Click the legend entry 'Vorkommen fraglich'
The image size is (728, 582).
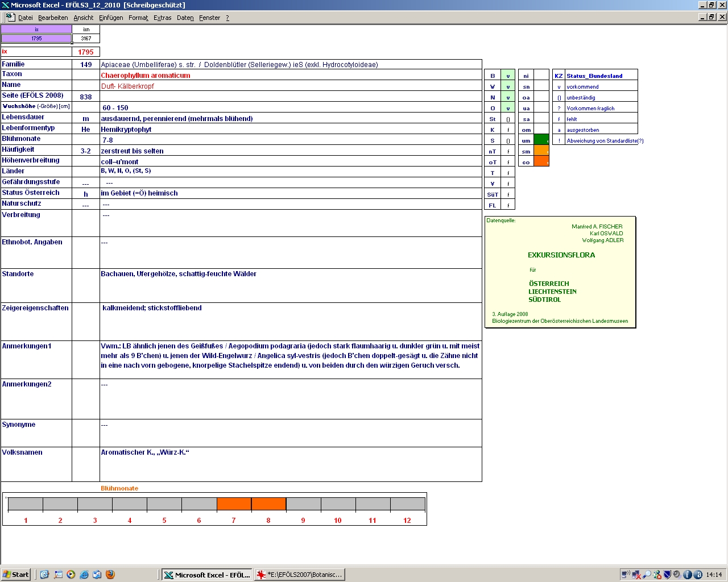(x=590, y=109)
